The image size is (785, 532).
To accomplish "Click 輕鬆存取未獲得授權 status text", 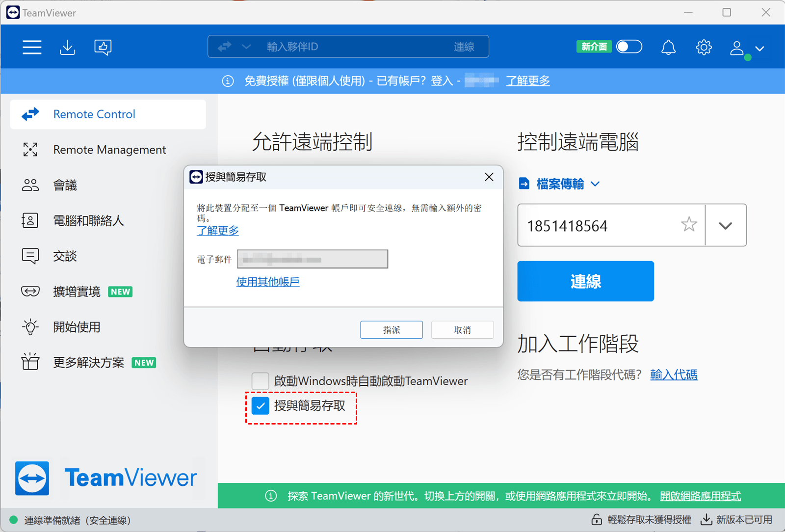I will 649,520.
